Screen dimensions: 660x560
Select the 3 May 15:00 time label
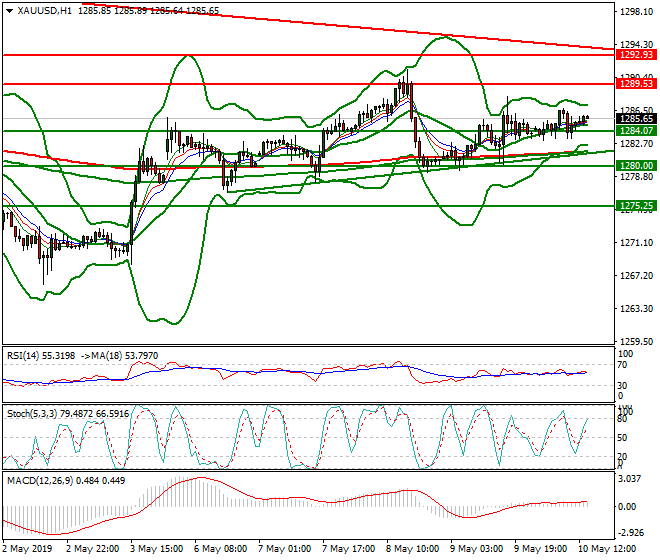click(x=157, y=549)
